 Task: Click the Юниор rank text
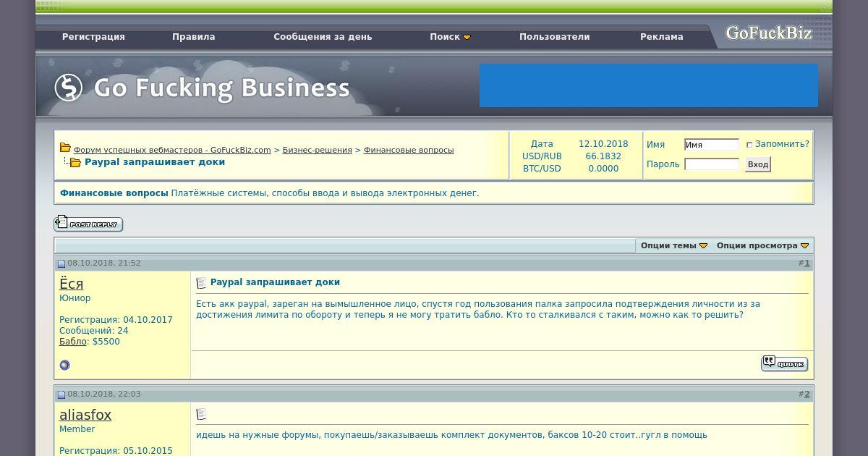click(75, 298)
